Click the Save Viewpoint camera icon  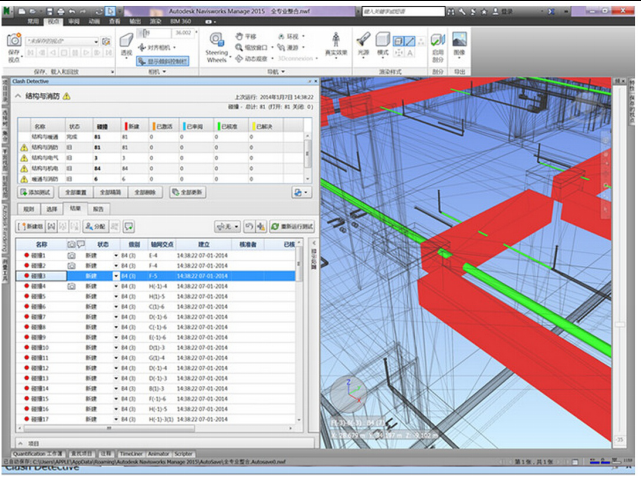(x=14, y=40)
